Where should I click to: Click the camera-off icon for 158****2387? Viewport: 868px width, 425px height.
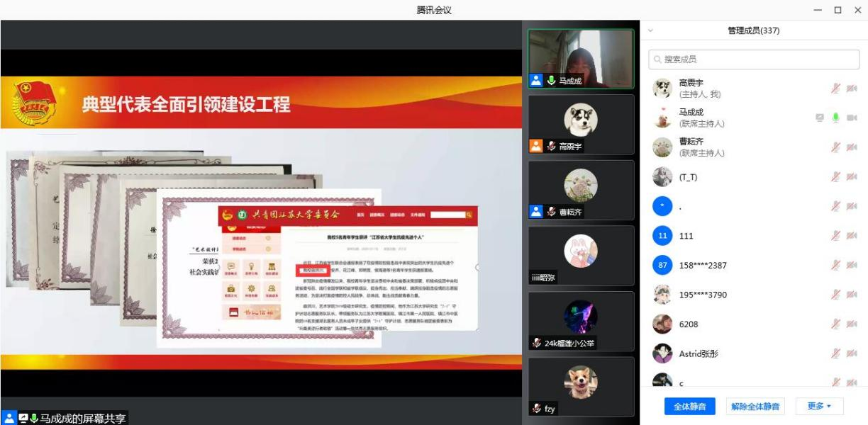tap(852, 266)
